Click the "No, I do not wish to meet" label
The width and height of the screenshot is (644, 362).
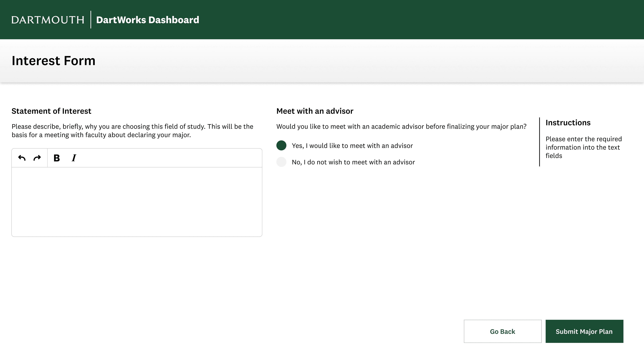(x=353, y=162)
